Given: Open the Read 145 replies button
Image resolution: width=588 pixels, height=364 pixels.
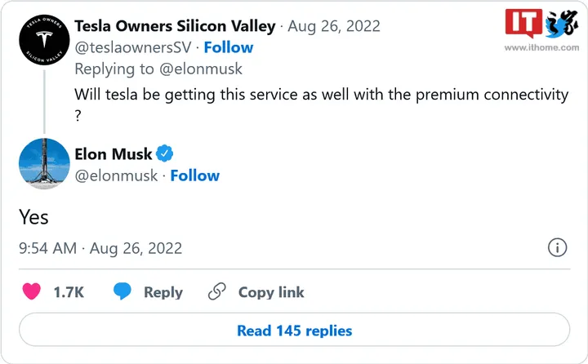Looking at the screenshot, I should pos(294,331).
